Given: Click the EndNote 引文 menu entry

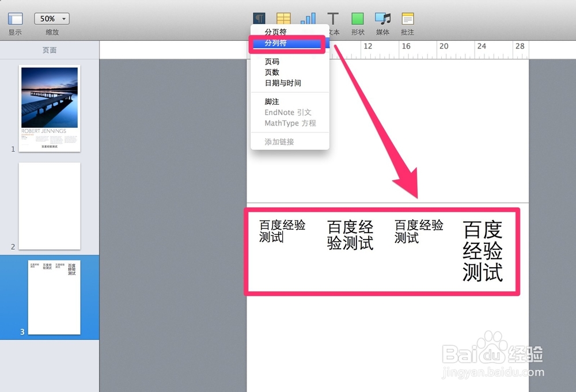Looking at the screenshot, I should [x=290, y=112].
